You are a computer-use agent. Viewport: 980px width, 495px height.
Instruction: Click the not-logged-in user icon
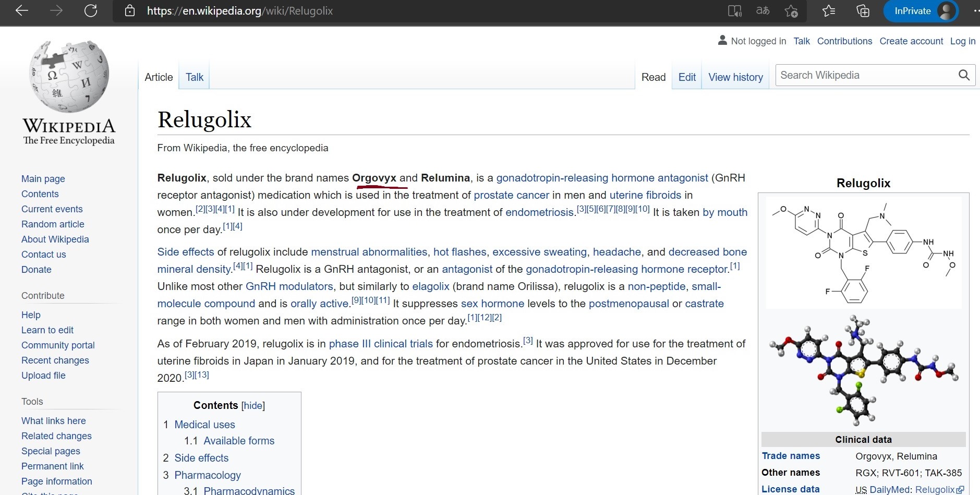(x=722, y=40)
